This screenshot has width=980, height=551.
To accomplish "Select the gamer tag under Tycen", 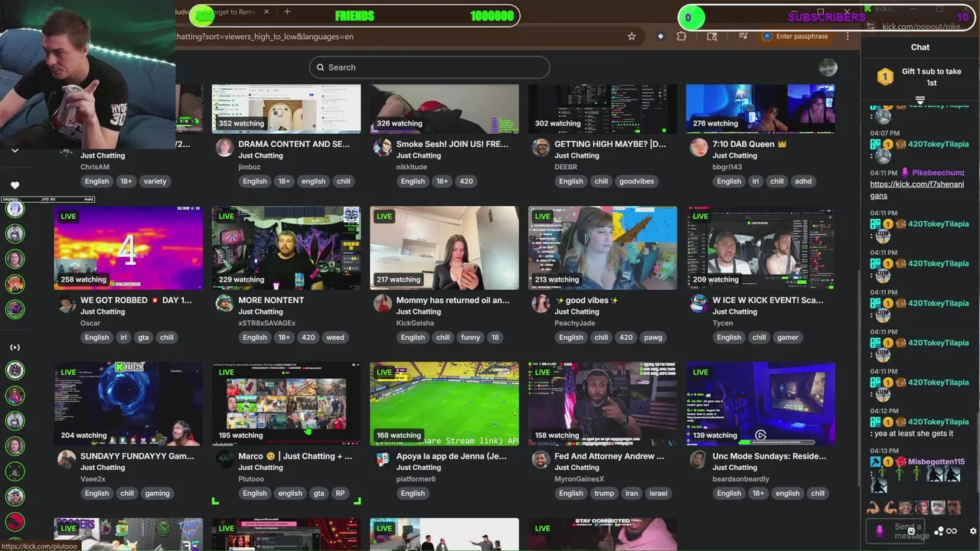I will [x=787, y=337].
